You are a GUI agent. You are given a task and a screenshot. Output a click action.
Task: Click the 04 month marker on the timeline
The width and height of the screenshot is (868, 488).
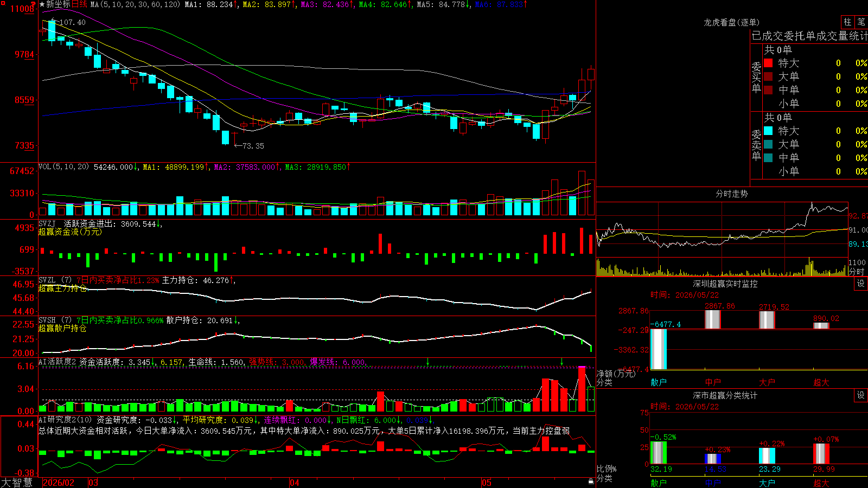(295, 483)
